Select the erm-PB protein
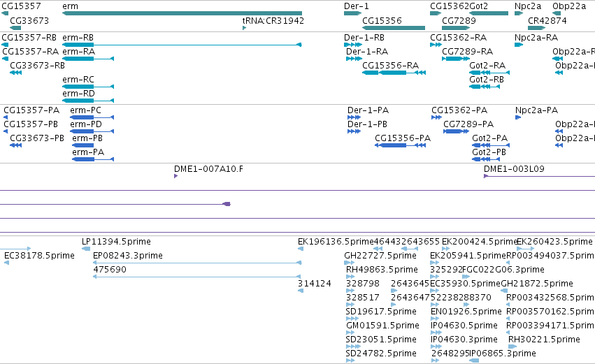The height and width of the screenshot is (364, 595). [87, 138]
